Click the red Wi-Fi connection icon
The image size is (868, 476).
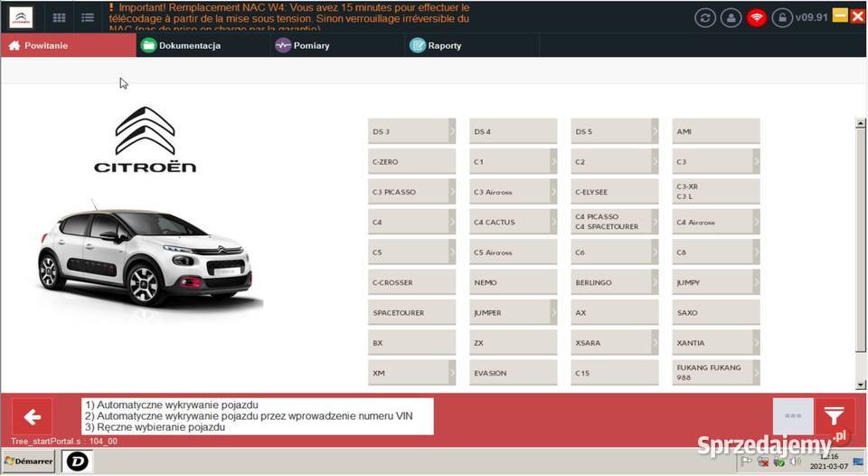pyautogui.click(x=756, y=18)
